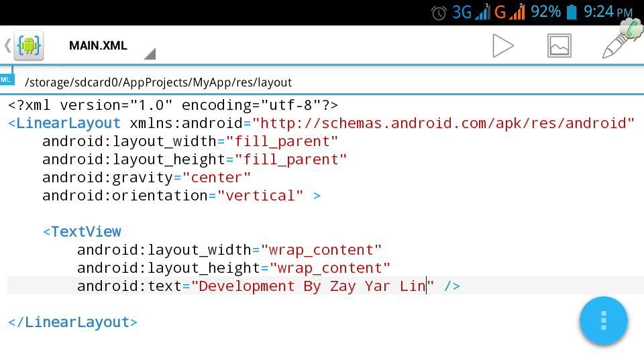Tap the closing LinearLayout tag

[72, 322]
